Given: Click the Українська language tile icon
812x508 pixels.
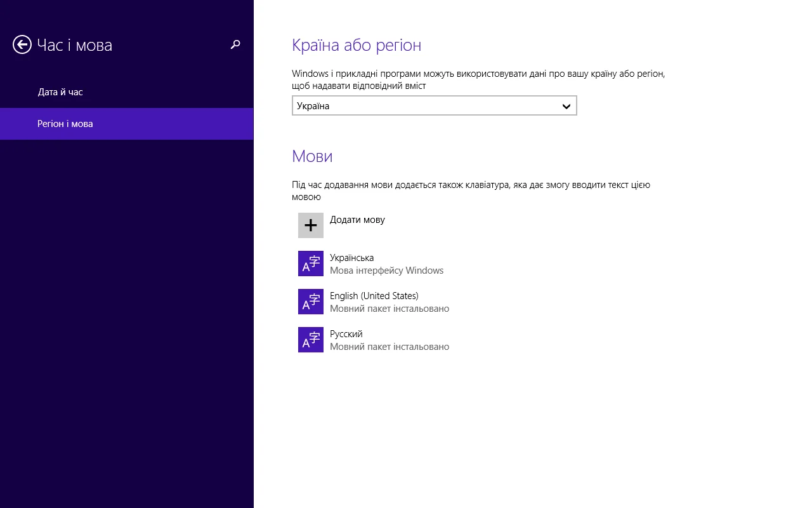Looking at the screenshot, I should [311, 264].
